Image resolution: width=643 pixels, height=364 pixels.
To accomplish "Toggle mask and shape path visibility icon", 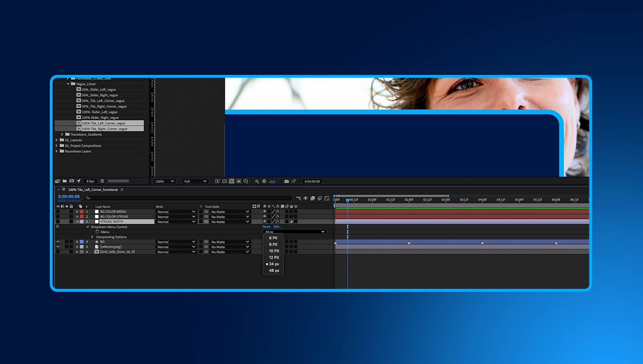I will [x=231, y=181].
